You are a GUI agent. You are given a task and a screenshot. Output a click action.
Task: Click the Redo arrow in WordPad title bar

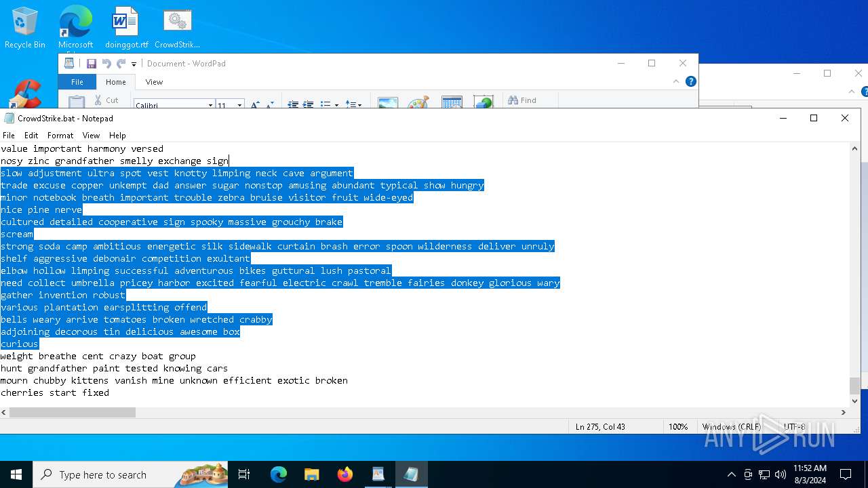[x=121, y=64]
